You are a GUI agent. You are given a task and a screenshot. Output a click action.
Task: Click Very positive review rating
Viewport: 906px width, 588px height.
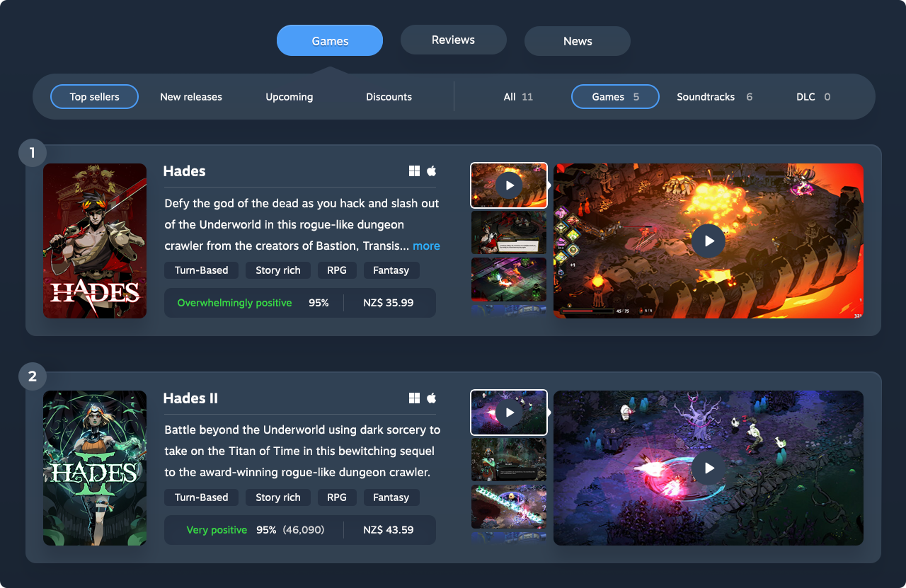point(217,530)
